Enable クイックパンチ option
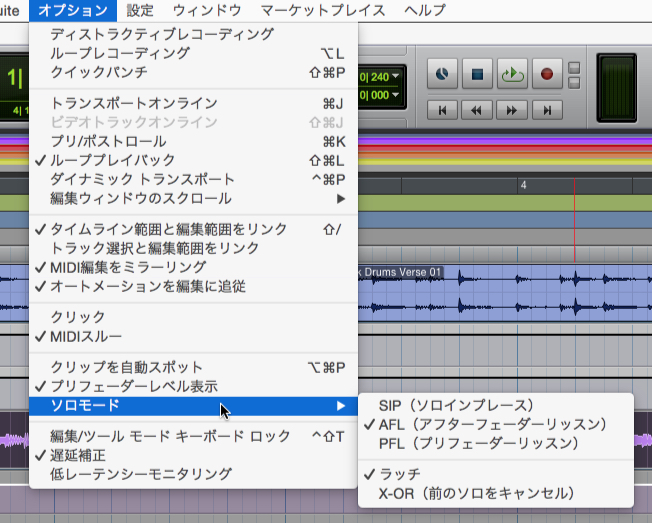Image resolution: width=652 pixels, height=523 pixels. coord(193,72)
